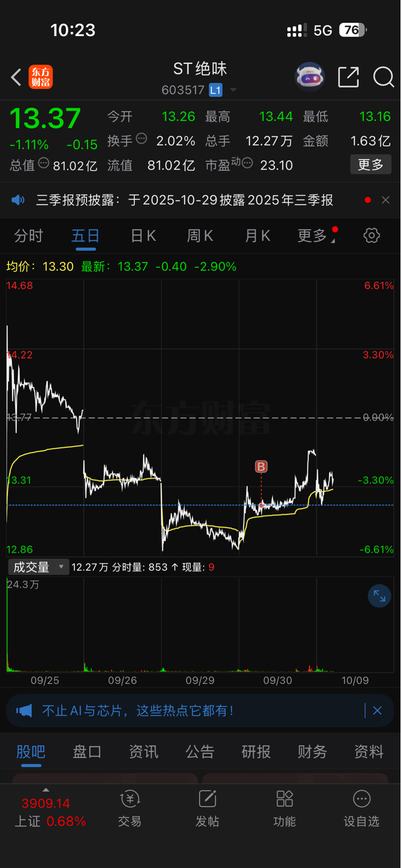Switch to the 周K chart tab
Image resolution: width=401 pixels, height=868 pixels.
click(x=200, y=236)
